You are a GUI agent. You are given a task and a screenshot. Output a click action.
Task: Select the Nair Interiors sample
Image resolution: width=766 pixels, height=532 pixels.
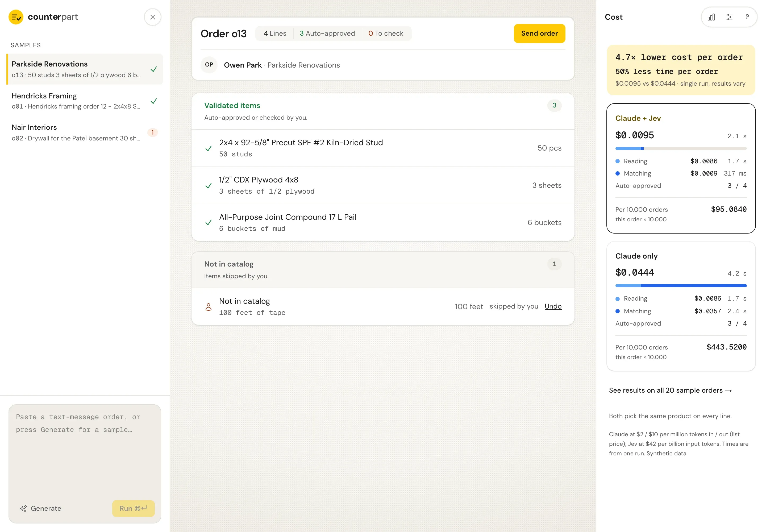pos(85,132)
